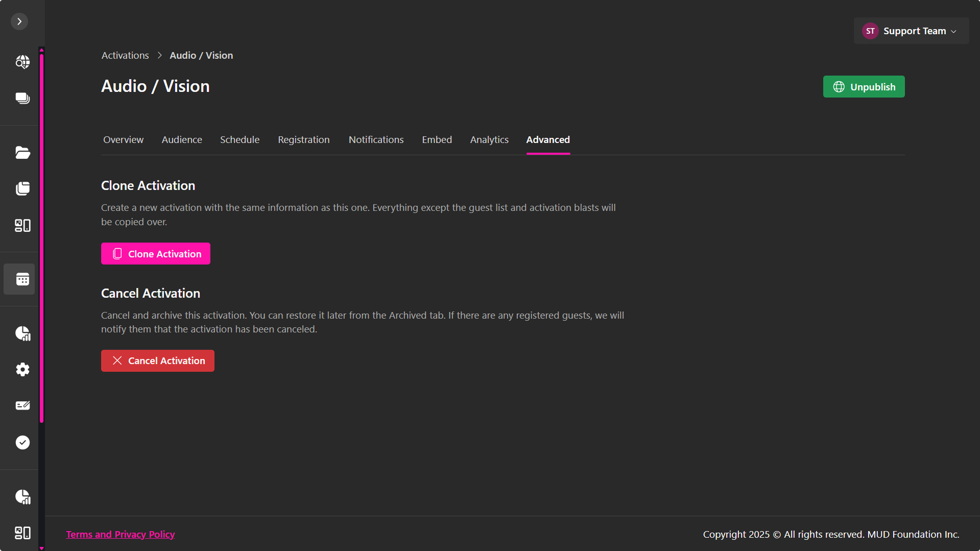The width and height of the screenshot is (980, 551).
Task: Navigate to Activations in the breadcrumb
Action: (125, 55)
